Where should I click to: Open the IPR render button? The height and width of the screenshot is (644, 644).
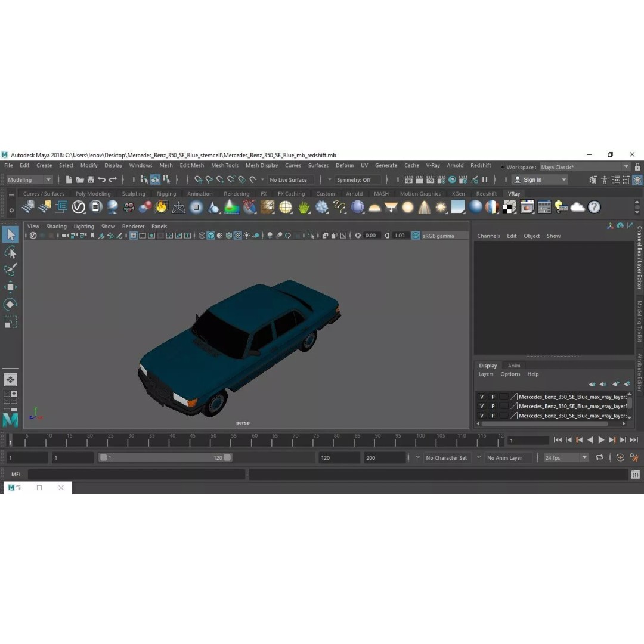pos(430,179)
